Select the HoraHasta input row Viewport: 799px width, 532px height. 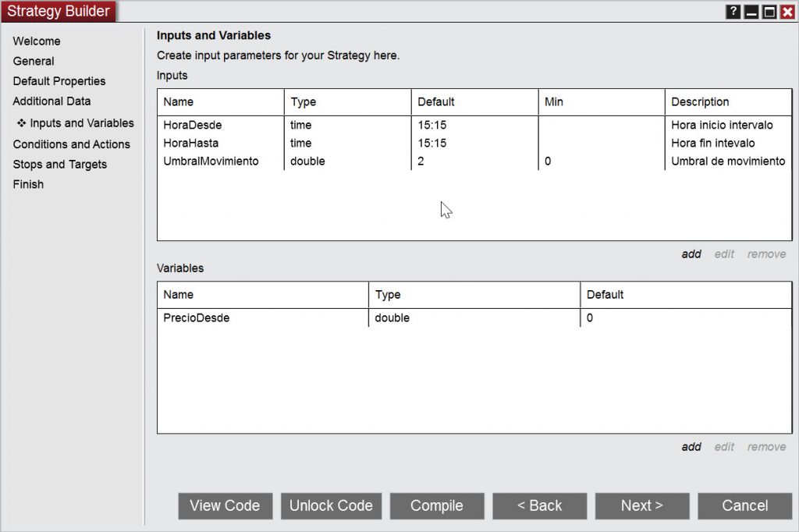(x=474, y=144)
